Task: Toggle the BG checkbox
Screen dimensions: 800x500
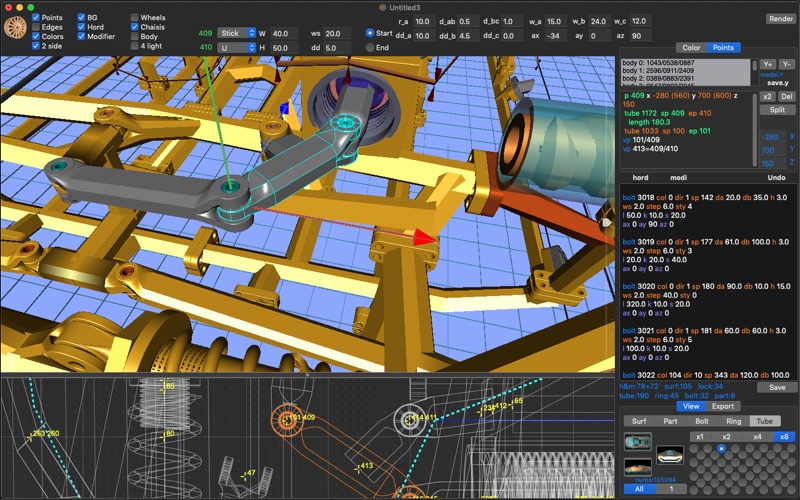Action: [x=81, y=17]
